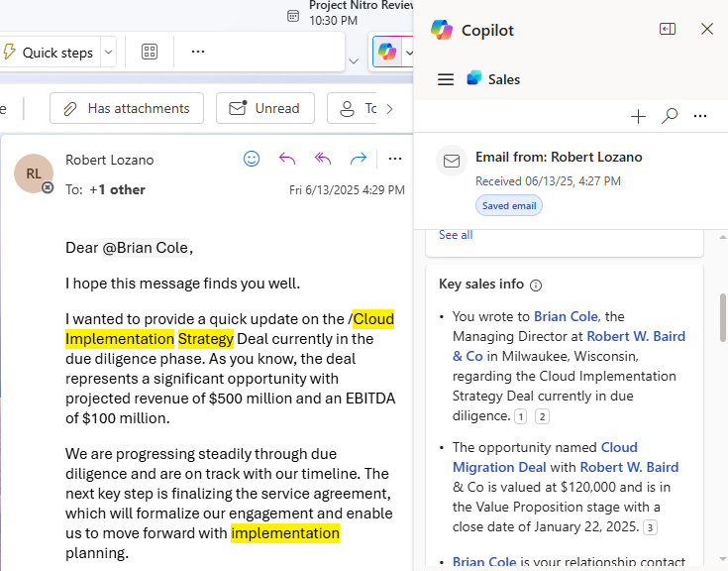Open the Copilot toolbar dropdown arrow
The width and height of the screenshot is (728, 571).
point(408,52)
